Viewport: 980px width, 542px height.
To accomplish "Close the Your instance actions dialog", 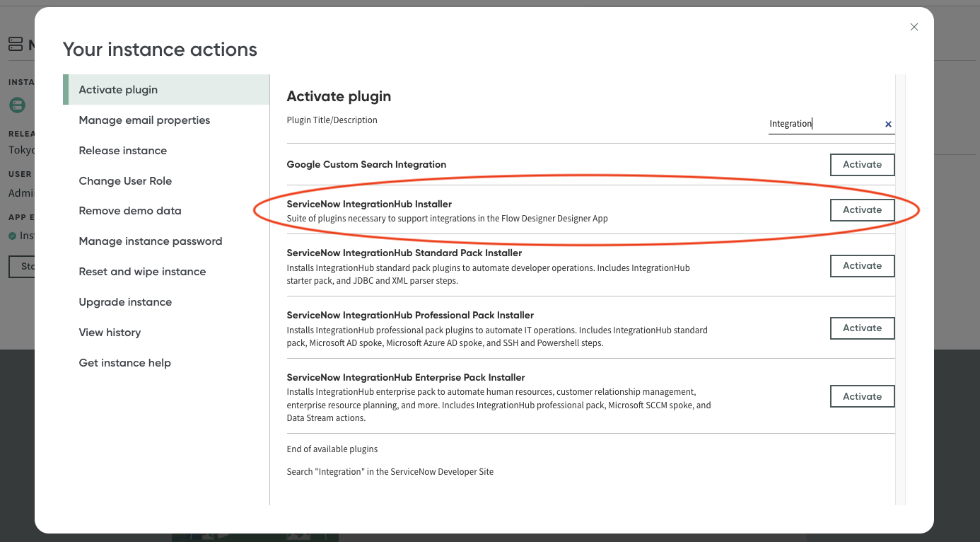I will click(x=914, y=27).
